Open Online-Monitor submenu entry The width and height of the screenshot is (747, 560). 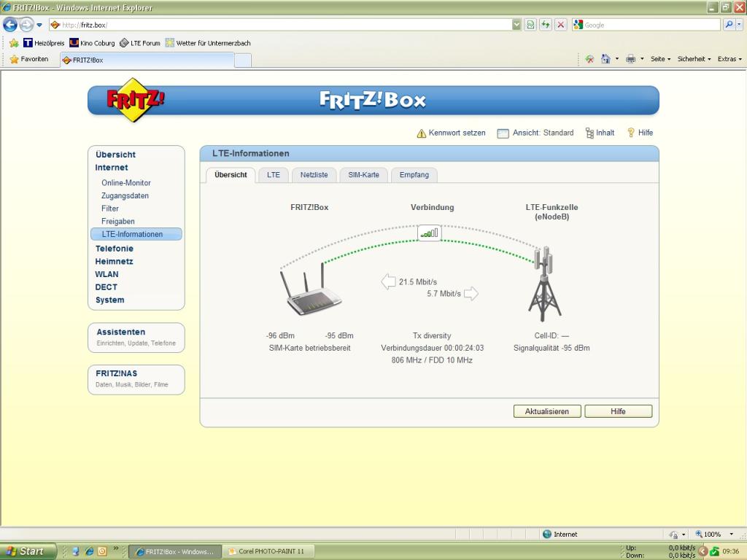coord(125,183)
